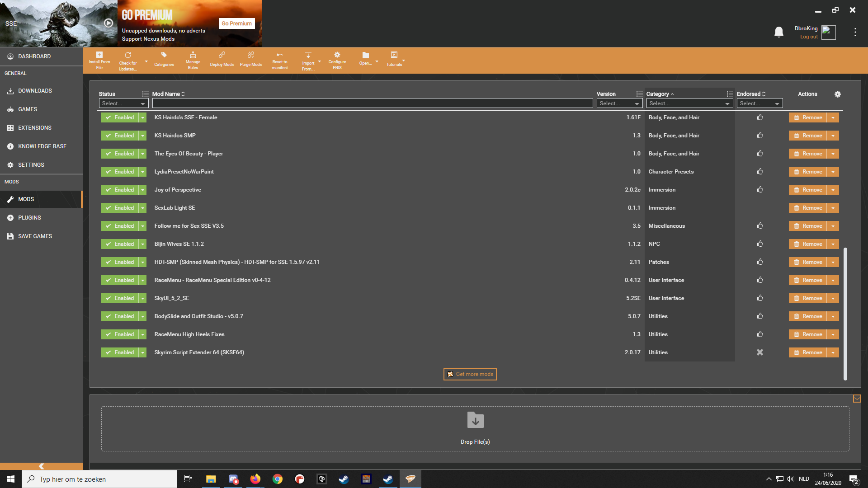
Task: Click Get more mods button
Action: coord(470,374)
